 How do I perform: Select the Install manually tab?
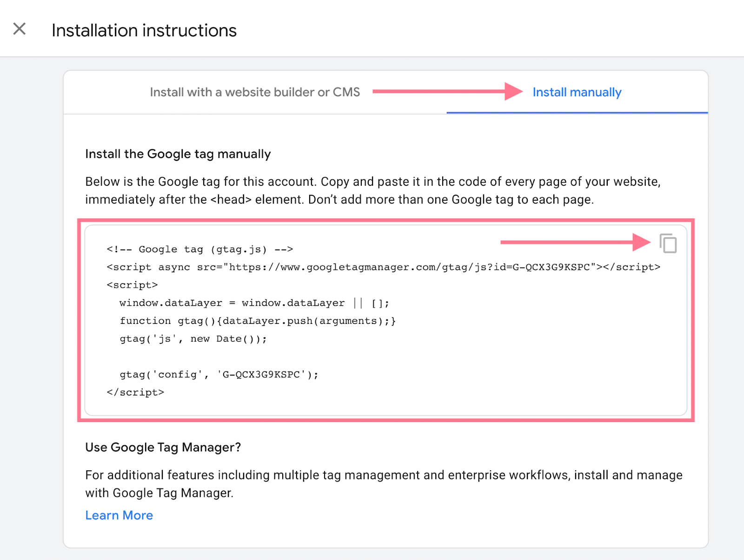point(577,92)
